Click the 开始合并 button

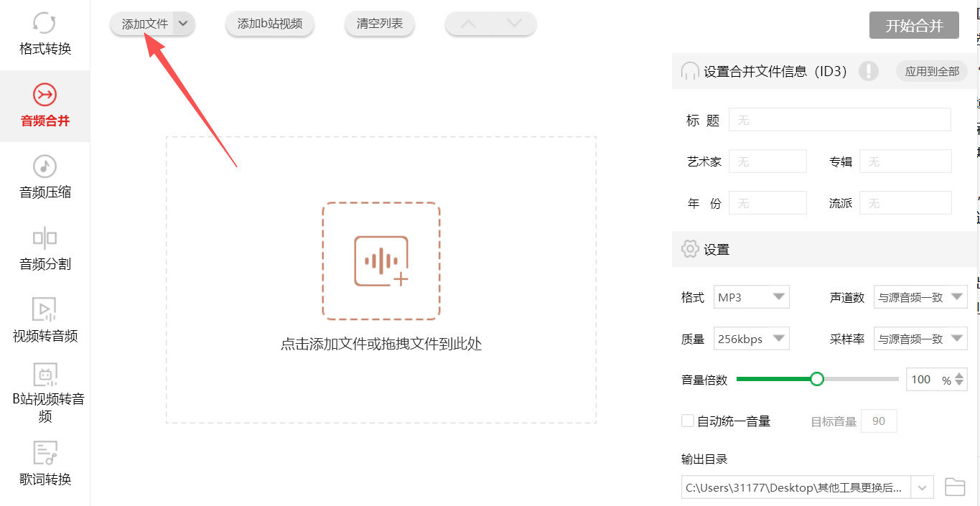coord(914,25)
